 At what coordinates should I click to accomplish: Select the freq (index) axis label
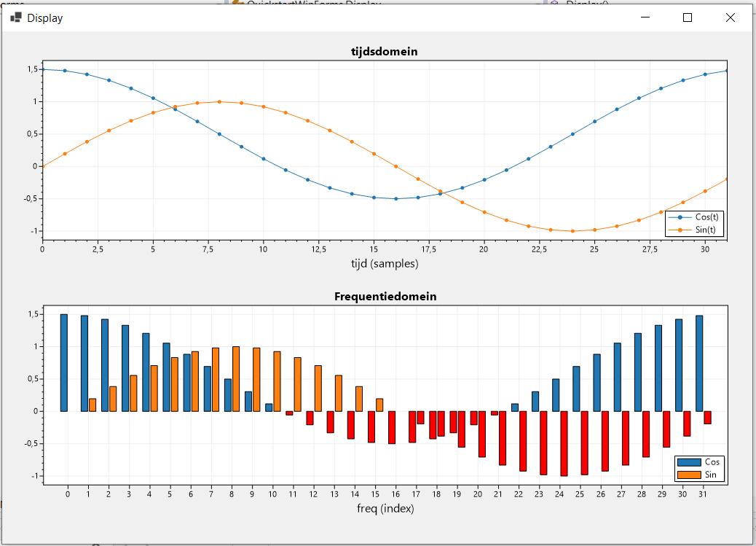[x=385, y=508]
